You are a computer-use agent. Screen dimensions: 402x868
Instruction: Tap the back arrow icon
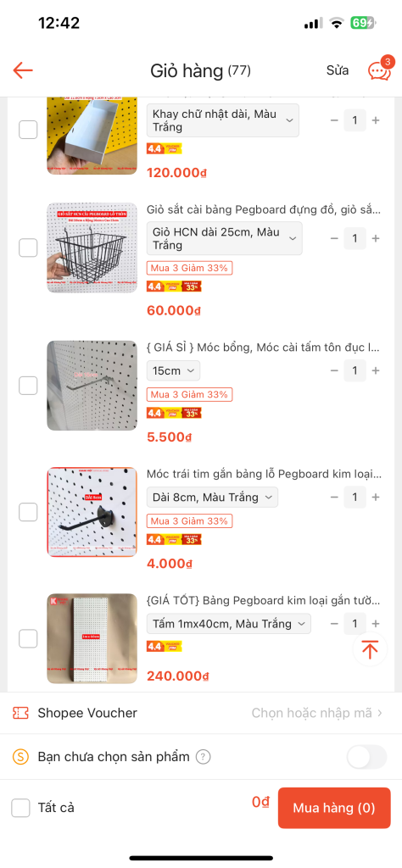pos(23,70)
